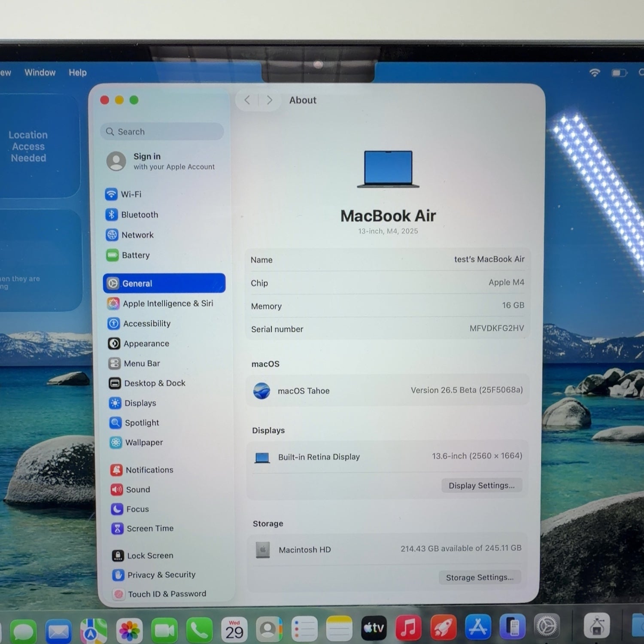Go to the Network settings
The image size is (644, 644).
(x=164, y=235)
